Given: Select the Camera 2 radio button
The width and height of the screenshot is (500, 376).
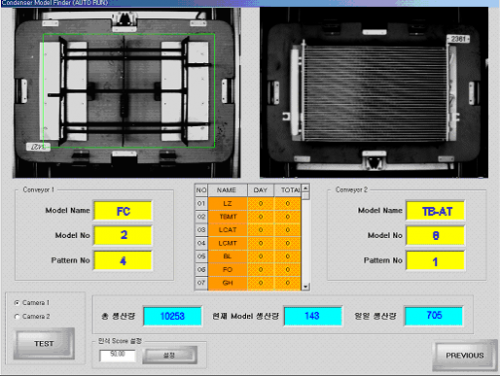Looking at the screenshot, I should (x=17, y=317).
